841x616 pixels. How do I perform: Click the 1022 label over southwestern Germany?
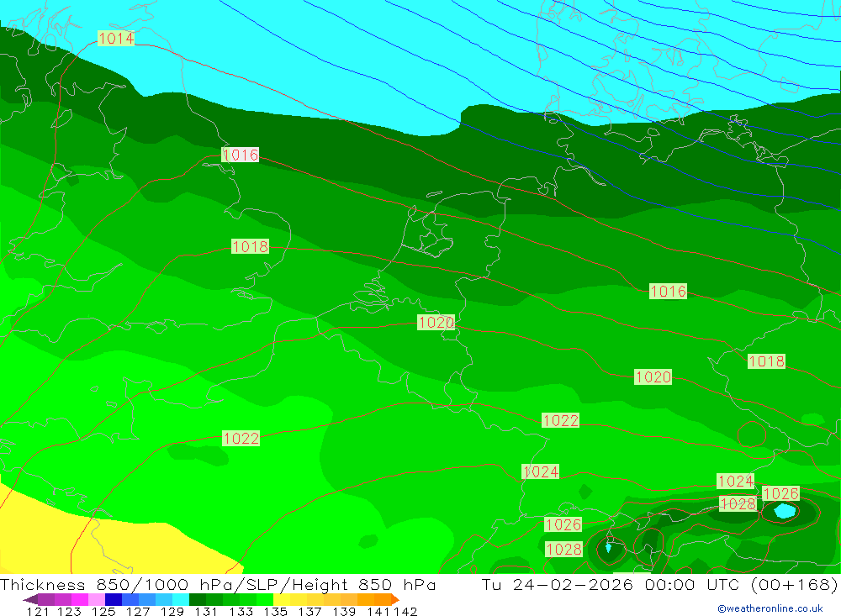pyautogui.click(x=560, y=420)
